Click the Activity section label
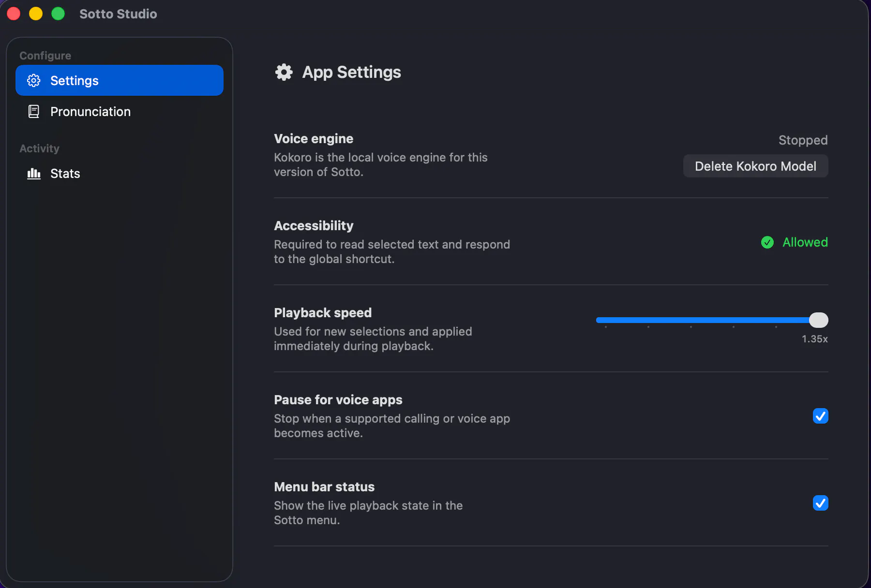 pyautogui.click(x=39, y=148)
